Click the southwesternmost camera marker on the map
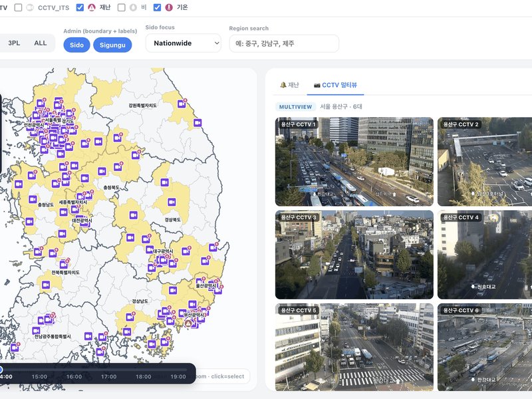This screenshot has width=532, height=399. [x=15, y=347]
